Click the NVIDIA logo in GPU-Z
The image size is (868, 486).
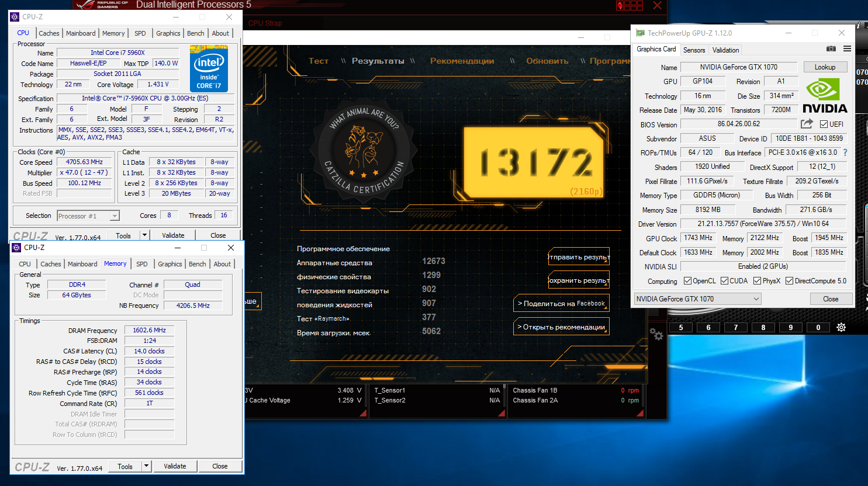825,96
